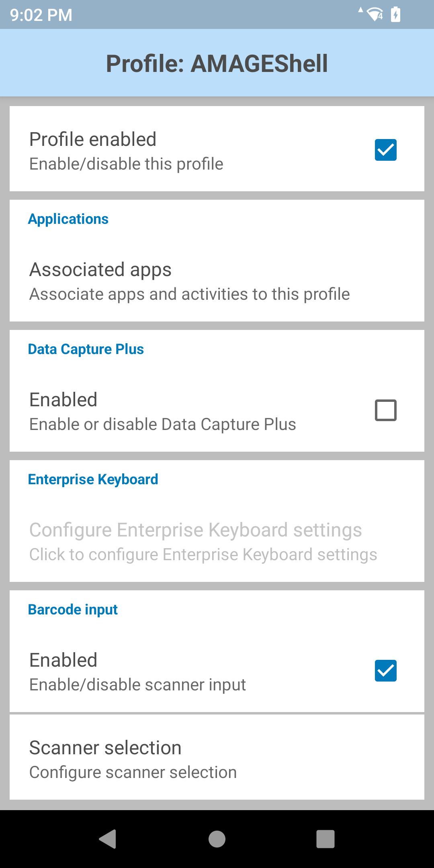Tap the Barcode input section header
Image resolution: width=434 pixels, height=868 pixels.
[73, 610]
